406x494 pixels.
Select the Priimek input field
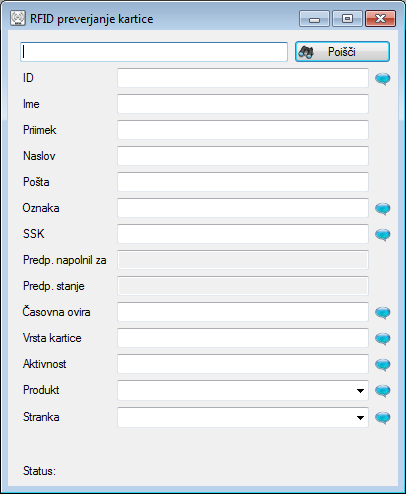243,130
